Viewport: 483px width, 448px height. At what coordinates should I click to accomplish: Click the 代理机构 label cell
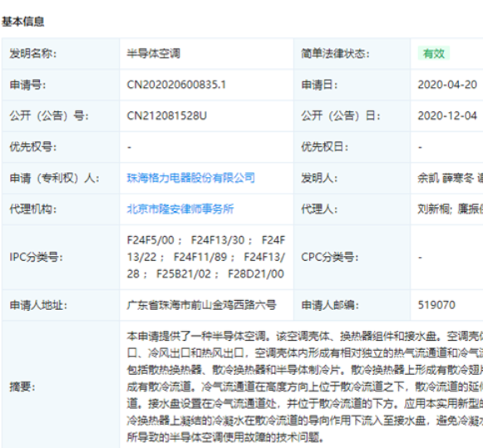pyautogui.click(x=61, y=209)
